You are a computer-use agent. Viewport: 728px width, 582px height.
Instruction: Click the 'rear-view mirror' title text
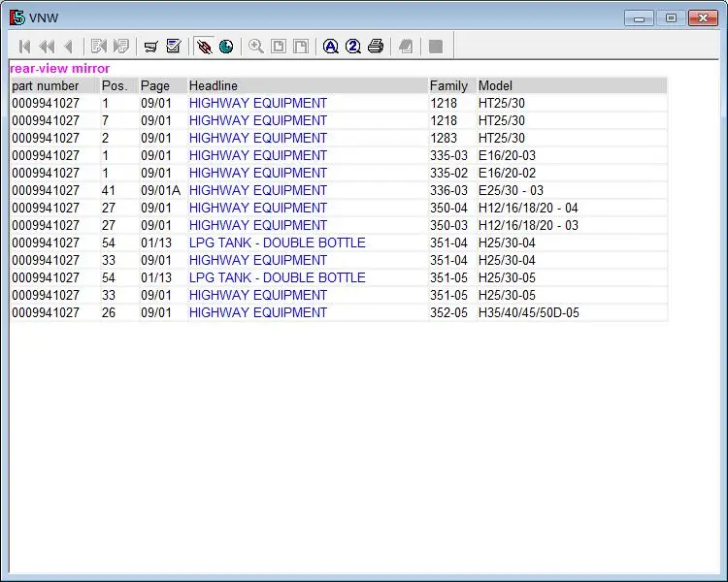59,68
